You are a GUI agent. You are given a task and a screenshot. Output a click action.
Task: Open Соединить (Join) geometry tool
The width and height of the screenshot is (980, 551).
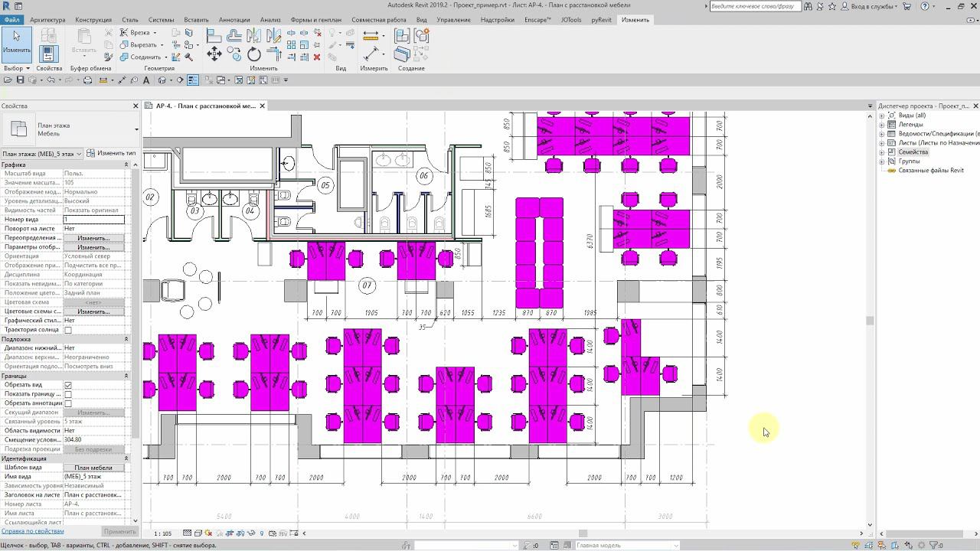[x=144, y=57]
